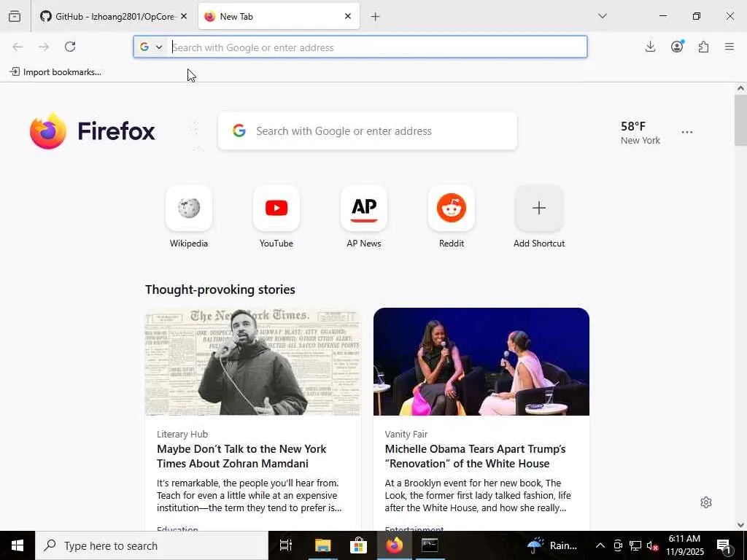The image size is (747, 560).
Task: Click the Windows taskbar search box
Action: (x=152, y=545)
